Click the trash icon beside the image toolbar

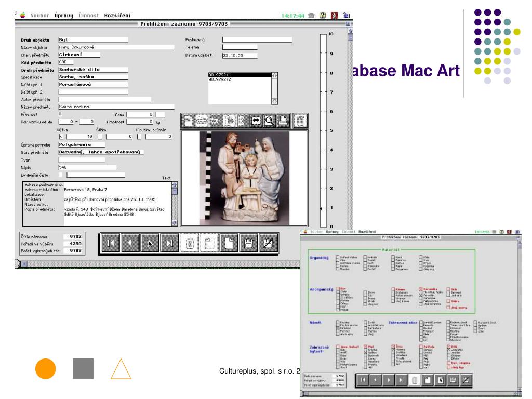[300, 121]
